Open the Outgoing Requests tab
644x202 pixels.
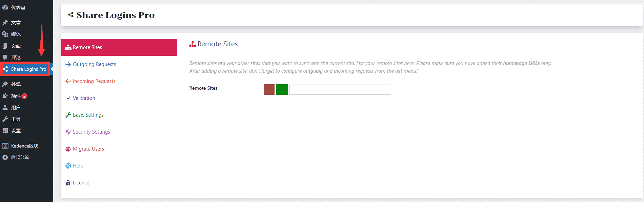(119, 64)
